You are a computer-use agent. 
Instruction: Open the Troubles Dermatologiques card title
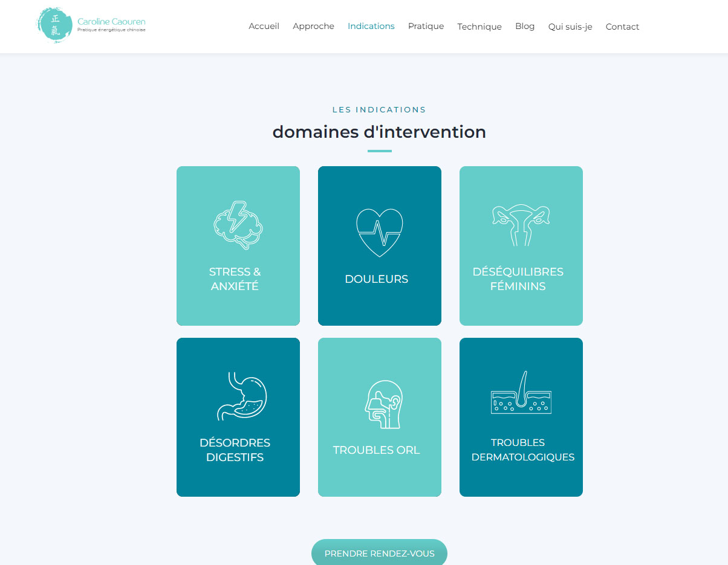pyautogui.click(x=522, y=450)
